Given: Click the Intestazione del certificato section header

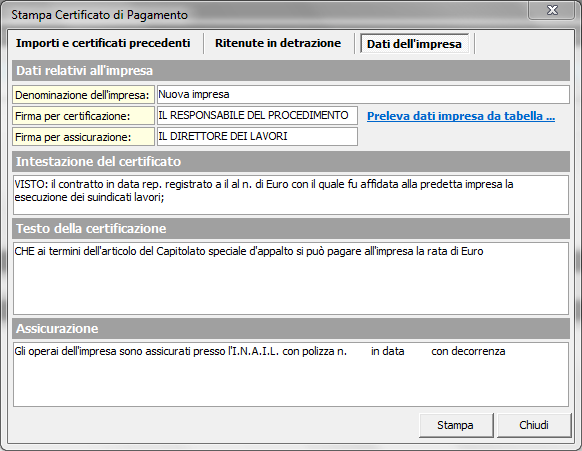Looking at the screenshot, I should pyautogui.click(x=291, y=161).
